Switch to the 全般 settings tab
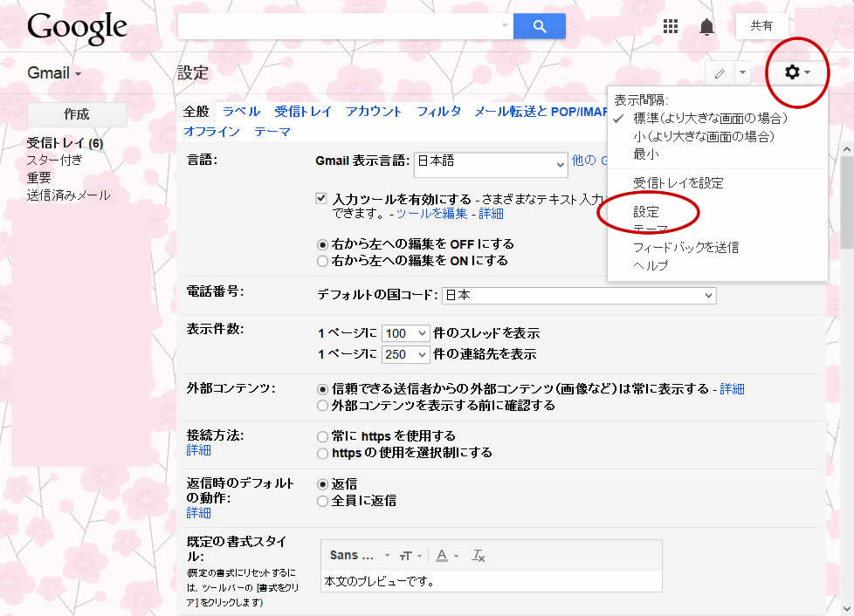The height and width of the screenshot is (616, 854). (196, 112)
